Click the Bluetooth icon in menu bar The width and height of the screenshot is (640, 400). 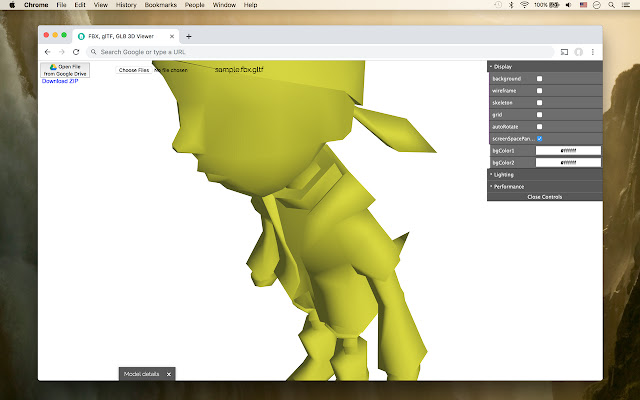[x=511, y=5]
